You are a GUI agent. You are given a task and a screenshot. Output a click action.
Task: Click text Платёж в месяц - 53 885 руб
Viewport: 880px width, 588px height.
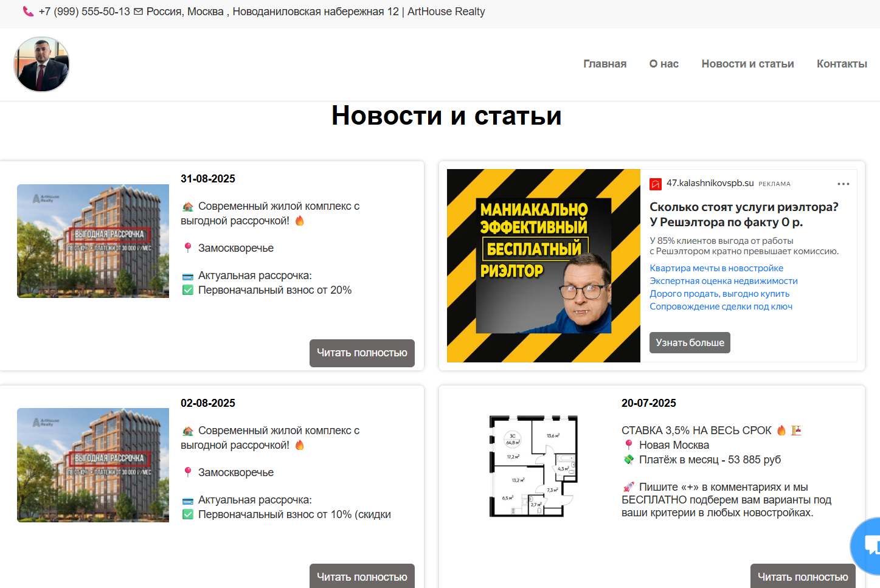[x=710, y=460]
